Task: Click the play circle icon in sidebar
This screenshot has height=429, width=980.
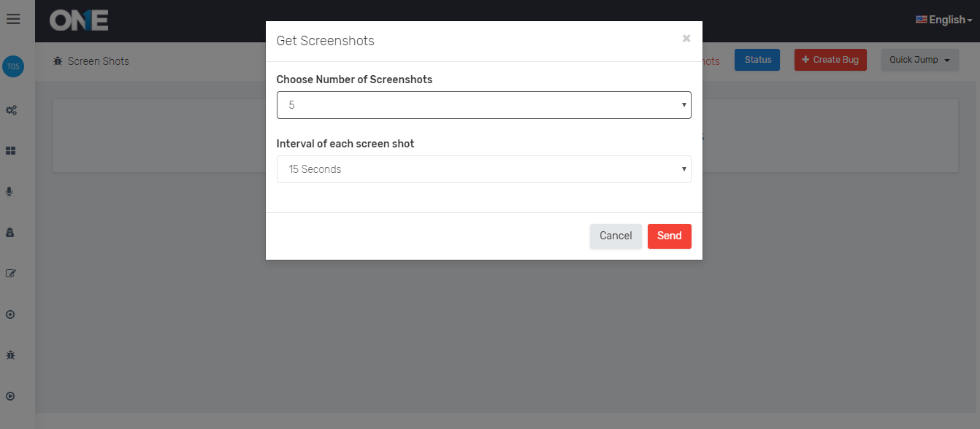Action: tap(10, 395)
